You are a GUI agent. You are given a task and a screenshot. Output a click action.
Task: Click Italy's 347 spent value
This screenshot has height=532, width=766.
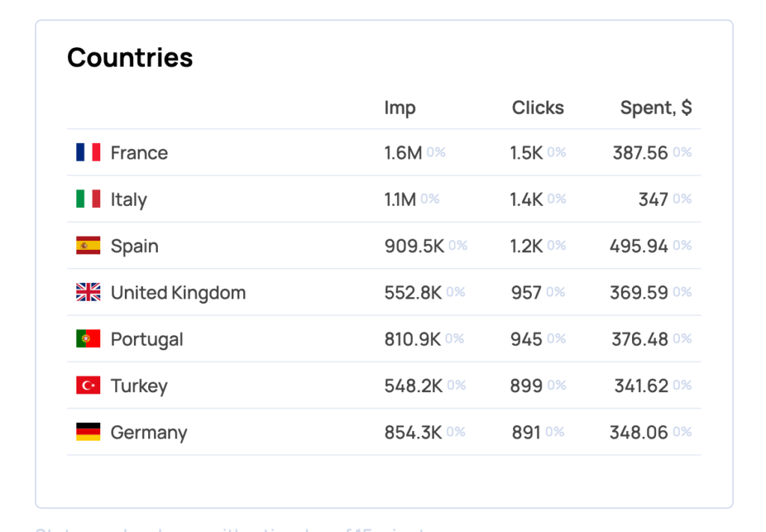(653, 199)
